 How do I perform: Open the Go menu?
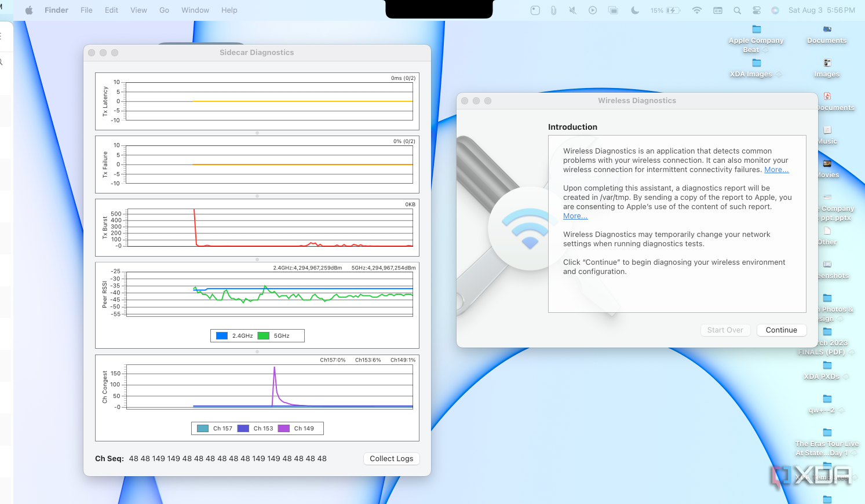tap(164, 10)
